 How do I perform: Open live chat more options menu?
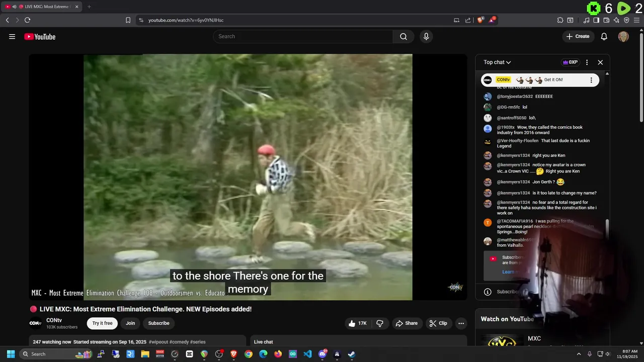coord(587,62)
